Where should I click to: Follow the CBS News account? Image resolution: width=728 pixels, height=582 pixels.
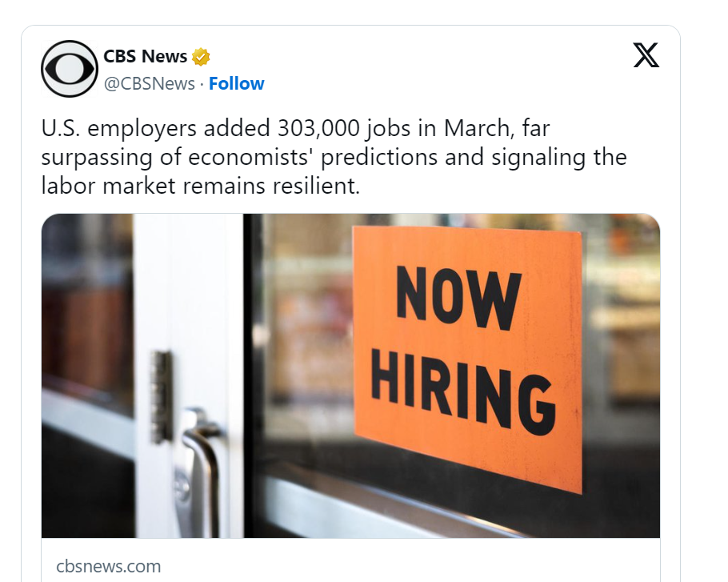click(236, 83)
